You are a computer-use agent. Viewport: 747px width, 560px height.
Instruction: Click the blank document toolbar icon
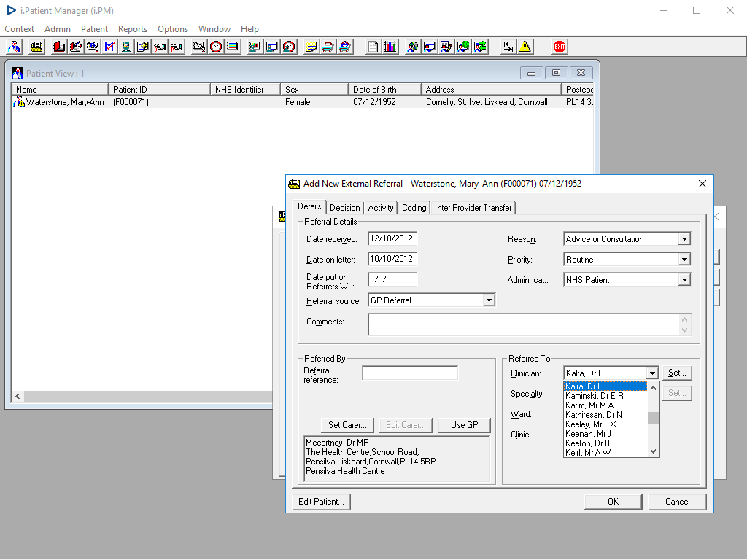(x=373, y=47)
